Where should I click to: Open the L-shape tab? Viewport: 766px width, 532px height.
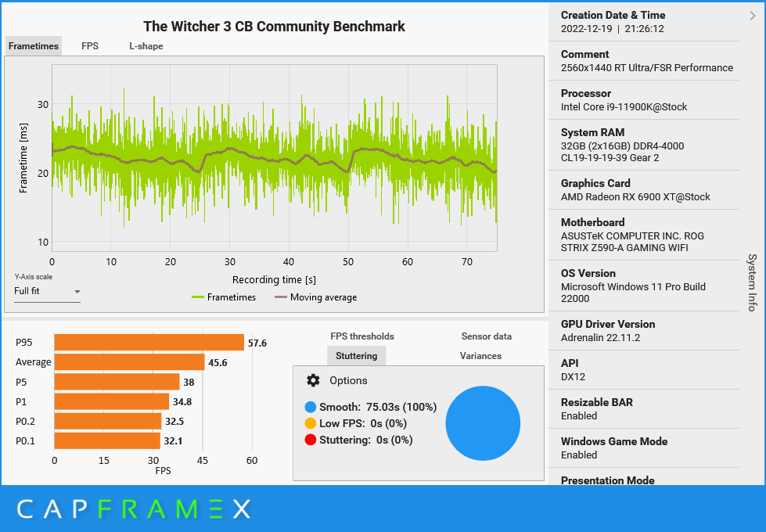pyautogui.click(x=146, y=46)
